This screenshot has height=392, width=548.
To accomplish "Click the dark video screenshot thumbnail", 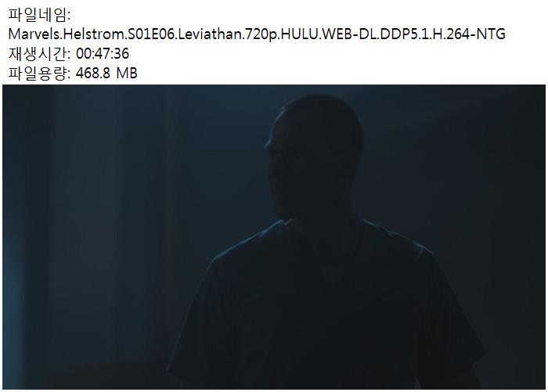I will [x=274, y=237].
